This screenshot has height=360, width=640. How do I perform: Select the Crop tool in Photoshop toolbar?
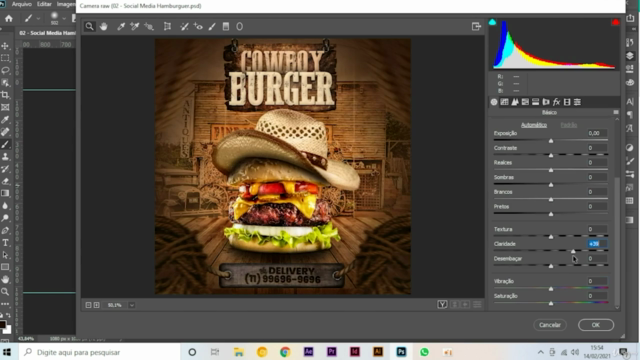[x=5, y=95]
